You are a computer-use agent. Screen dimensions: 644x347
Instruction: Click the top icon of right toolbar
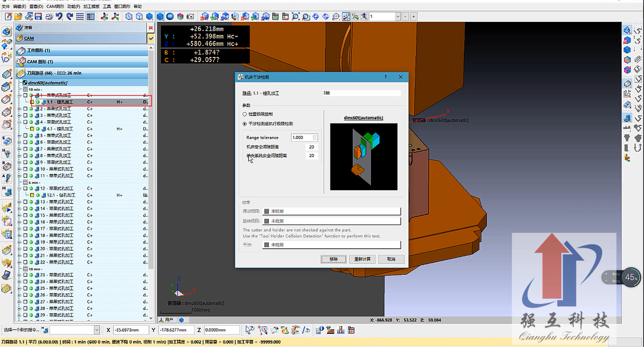tap(627, 30)
